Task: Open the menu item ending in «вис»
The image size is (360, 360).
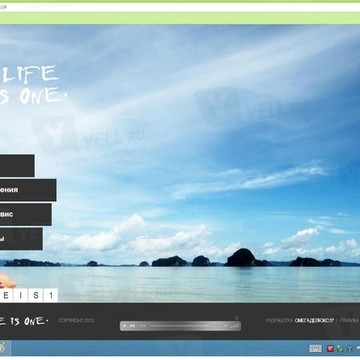Action: (x=26, y=214)
